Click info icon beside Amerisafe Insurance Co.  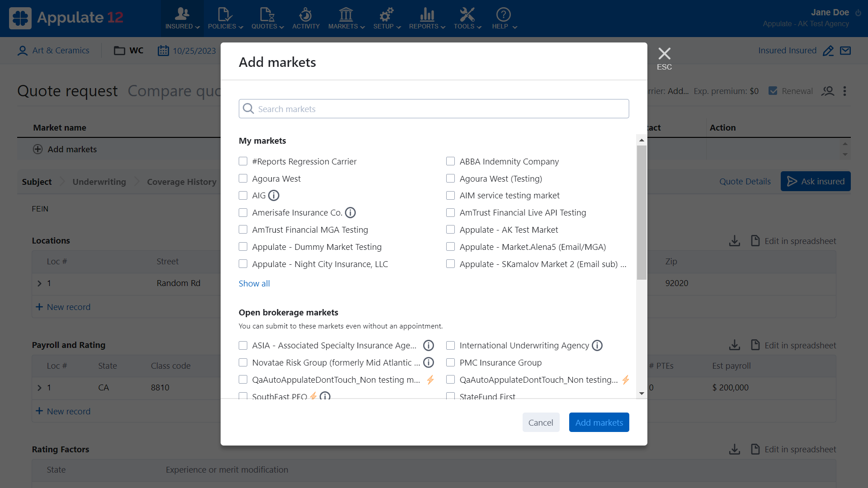pyautogui.click(x=350, y=213)
